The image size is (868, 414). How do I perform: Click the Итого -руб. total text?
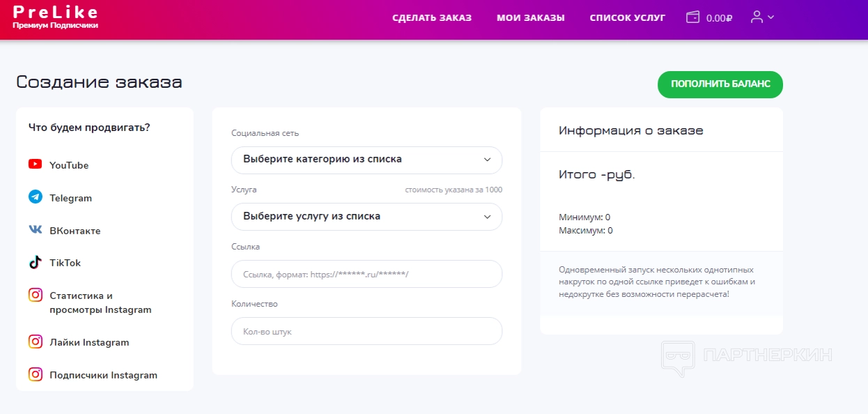point(597,175)
